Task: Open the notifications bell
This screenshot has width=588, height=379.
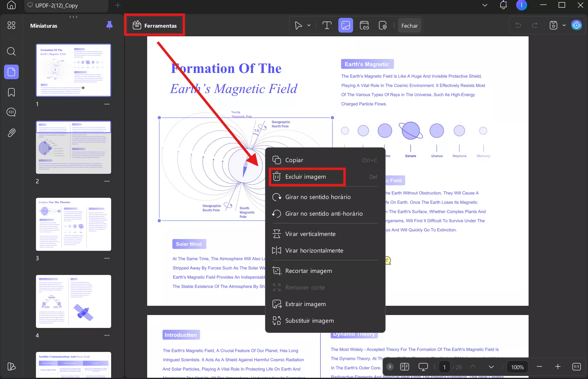Action: [x=503, y=5]
